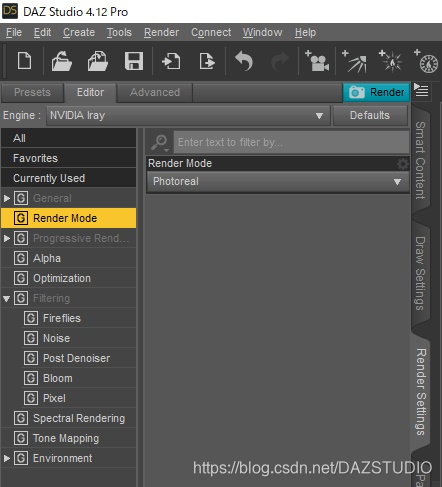Click the Export file icon

[207, 61]
